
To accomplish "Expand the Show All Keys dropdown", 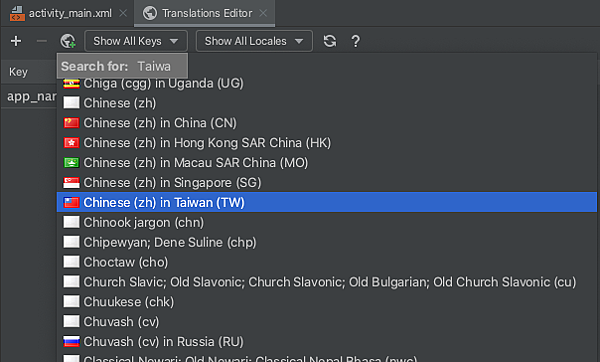I will pos(136,41).
